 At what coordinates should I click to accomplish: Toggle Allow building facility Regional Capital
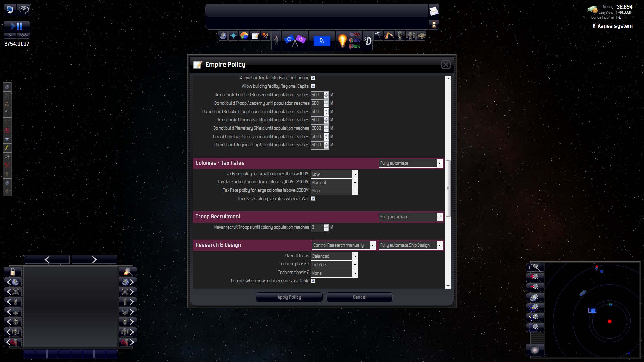(x=313, y=86)
